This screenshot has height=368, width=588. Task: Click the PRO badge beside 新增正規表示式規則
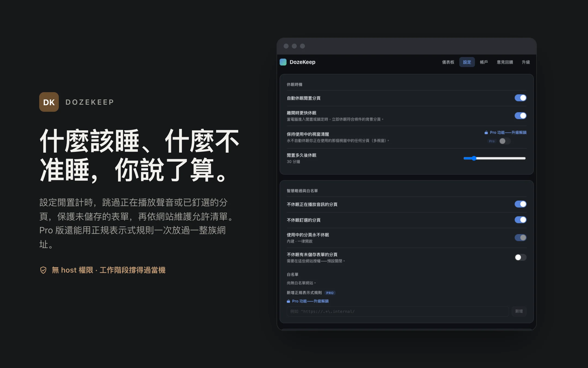pyautogui.click(x=330, y=293)
